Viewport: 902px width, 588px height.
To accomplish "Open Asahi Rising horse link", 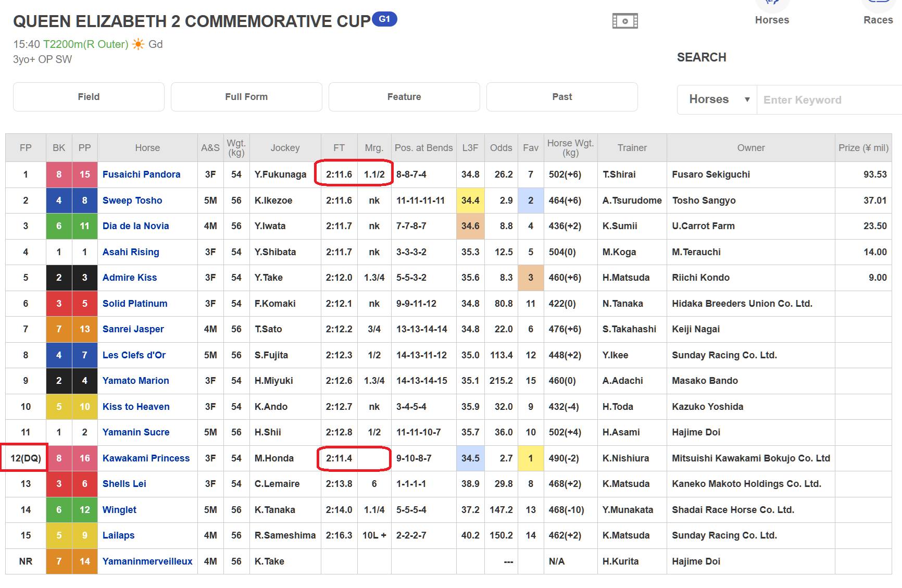I will [x=131, y=252].
